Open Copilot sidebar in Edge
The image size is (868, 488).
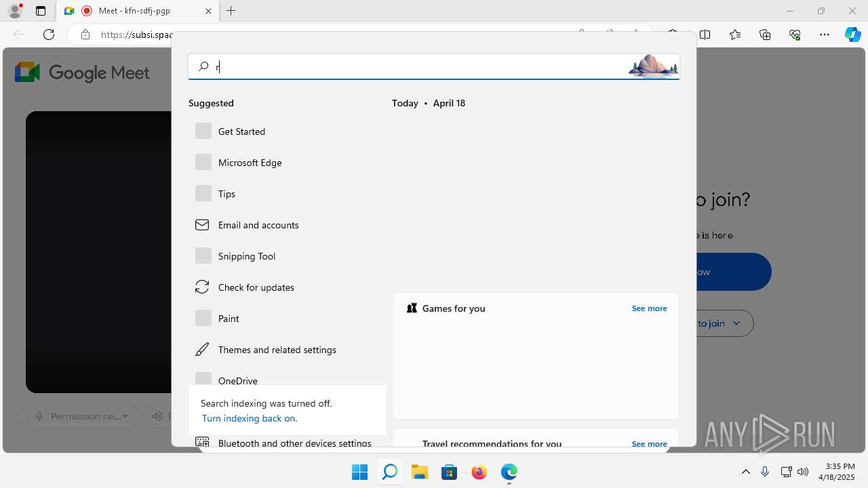point(853,35)
